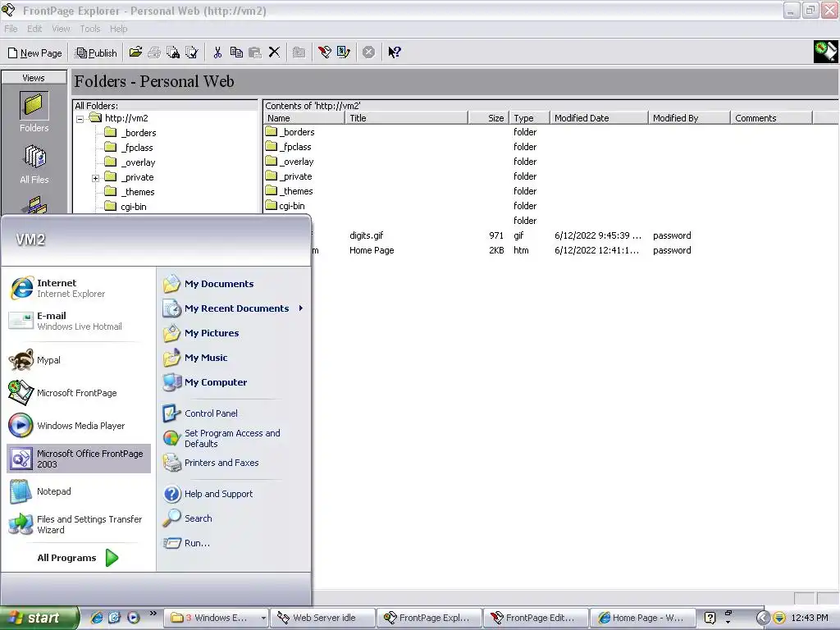Open a FrontPage web via the folder icon
Screen dimensions: 840x630
135,52
